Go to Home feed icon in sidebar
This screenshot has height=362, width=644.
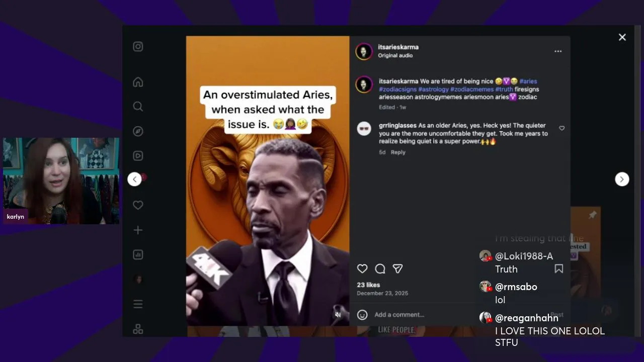coord(138,82)
